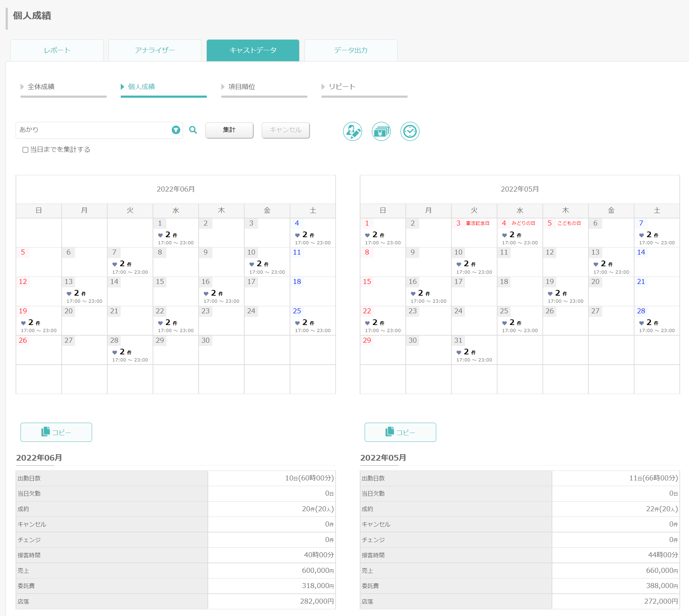Viewport: 689px width, 616px height.
Task: Click the キャンセル button
Action: coord(286,130)
